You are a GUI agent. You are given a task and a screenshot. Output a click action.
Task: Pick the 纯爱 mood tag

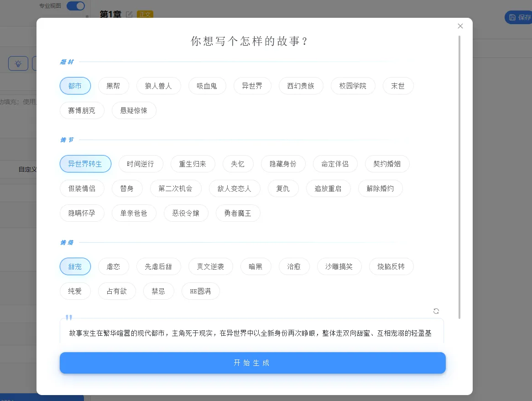pos(75,291)
